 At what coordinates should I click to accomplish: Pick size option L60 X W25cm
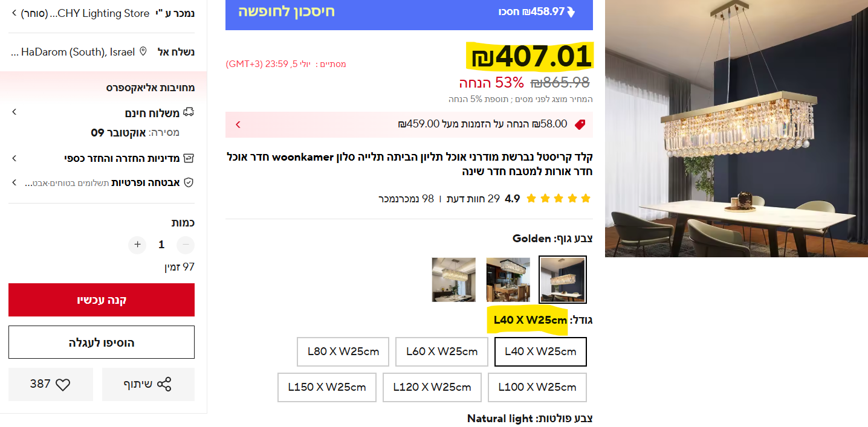pos(442,352)
